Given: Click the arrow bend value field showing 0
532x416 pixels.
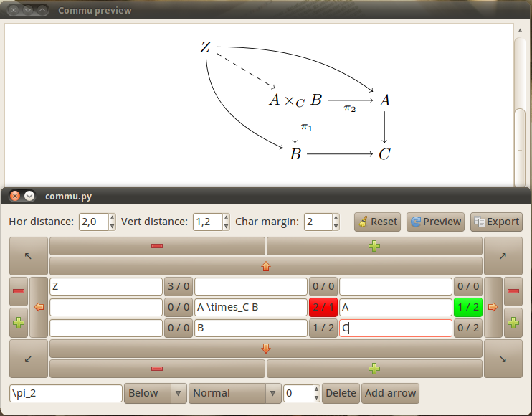Looking at the screenshot, I should pyautogui.click(x=298, y=393).
